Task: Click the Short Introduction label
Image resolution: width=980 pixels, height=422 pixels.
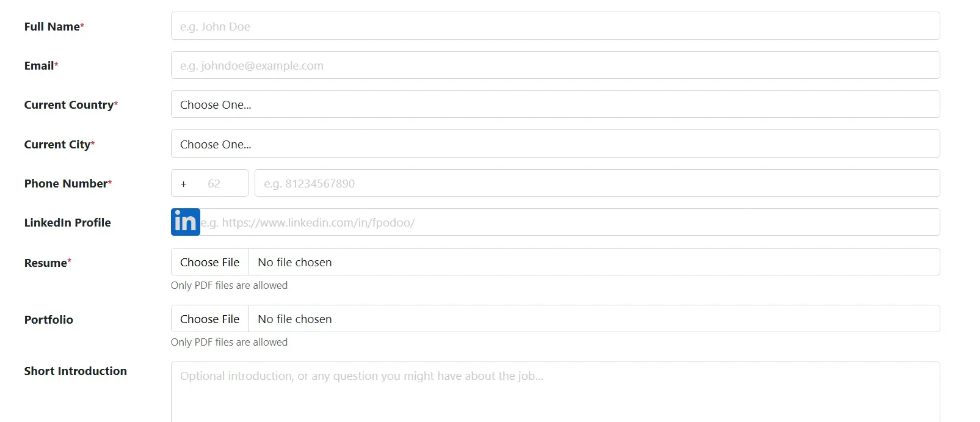Action: point(76,371)
